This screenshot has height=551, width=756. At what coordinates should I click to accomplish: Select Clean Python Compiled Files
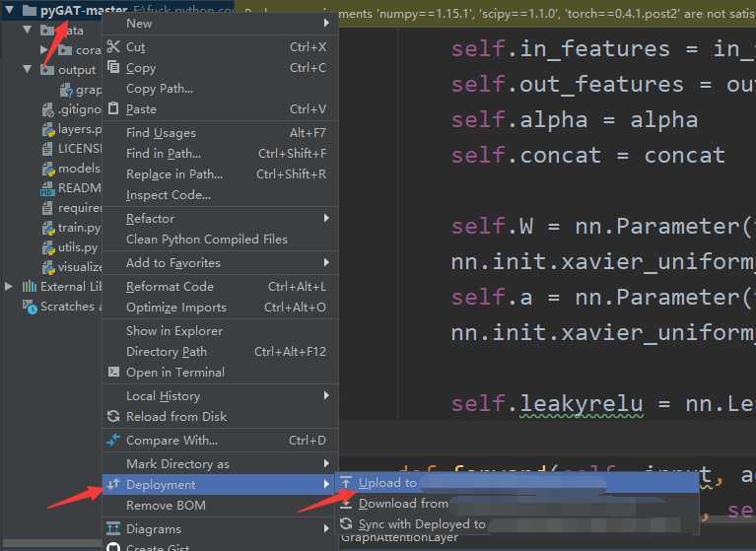(x=207, y=240)
